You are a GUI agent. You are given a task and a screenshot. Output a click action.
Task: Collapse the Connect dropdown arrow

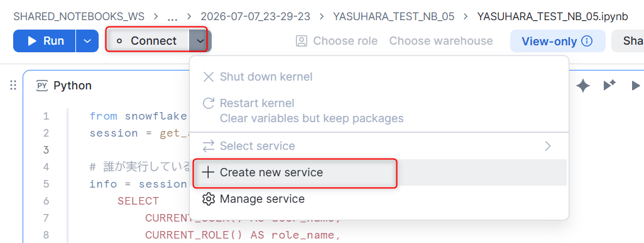pos(200,41)
